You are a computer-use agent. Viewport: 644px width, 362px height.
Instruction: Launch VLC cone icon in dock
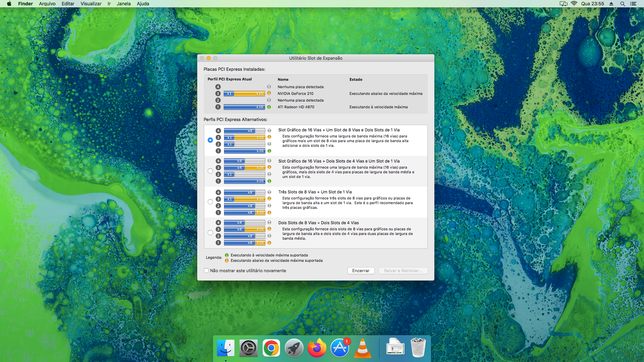[363, 348]
